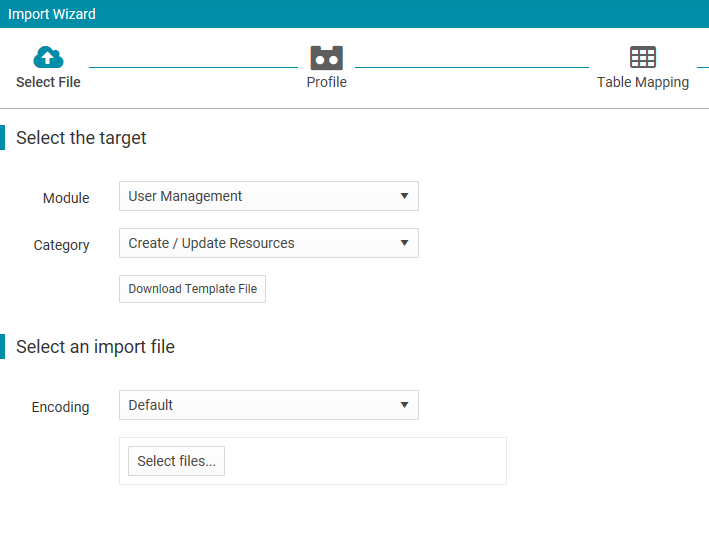Click the Module field label
Screen dimensions: 709x548
[x=66, y=198]
